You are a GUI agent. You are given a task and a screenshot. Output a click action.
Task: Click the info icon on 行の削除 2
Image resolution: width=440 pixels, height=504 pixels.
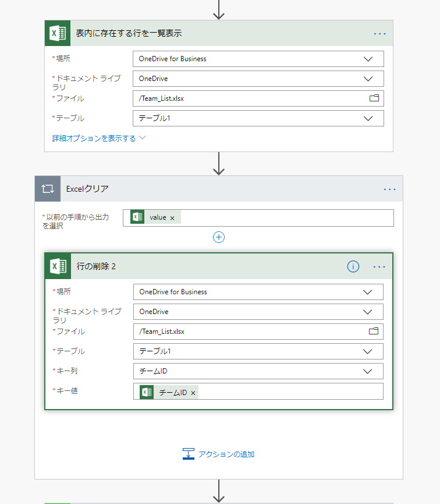353,266
